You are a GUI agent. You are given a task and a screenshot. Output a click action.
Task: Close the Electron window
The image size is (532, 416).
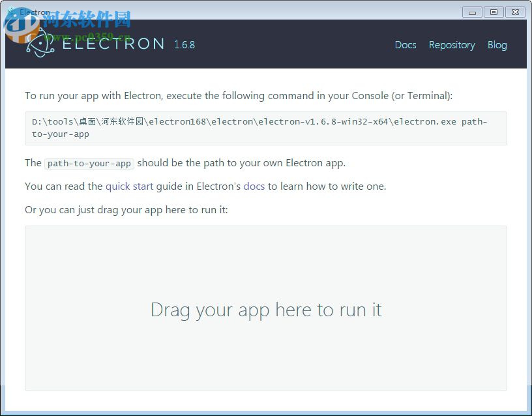[x=515, y=12]
